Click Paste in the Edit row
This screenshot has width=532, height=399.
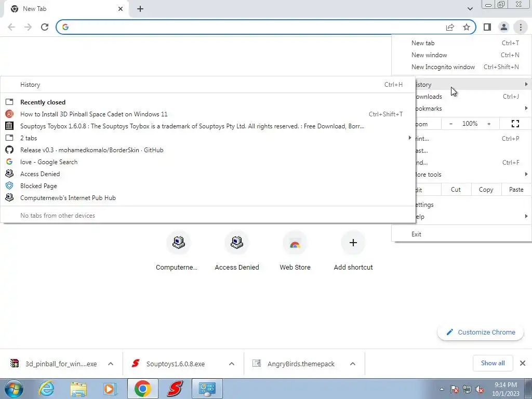[516, 190]
